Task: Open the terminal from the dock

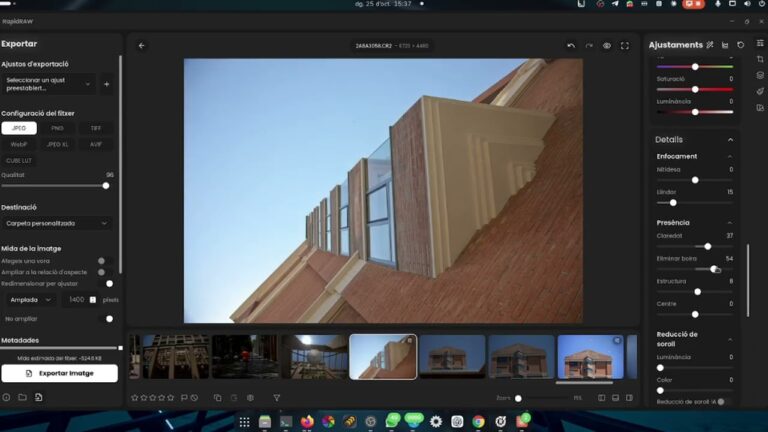Action: coord(286,421)
